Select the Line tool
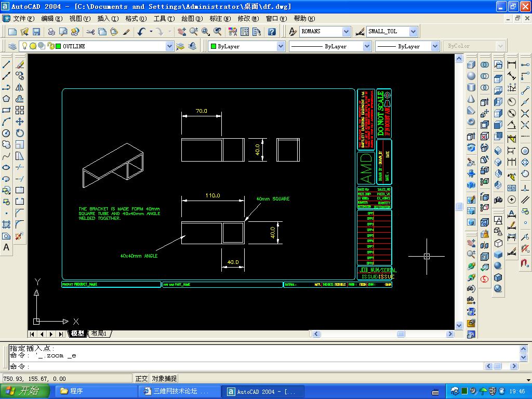The image size is (532, 399). pyautogui.click(x=6, y=64)
